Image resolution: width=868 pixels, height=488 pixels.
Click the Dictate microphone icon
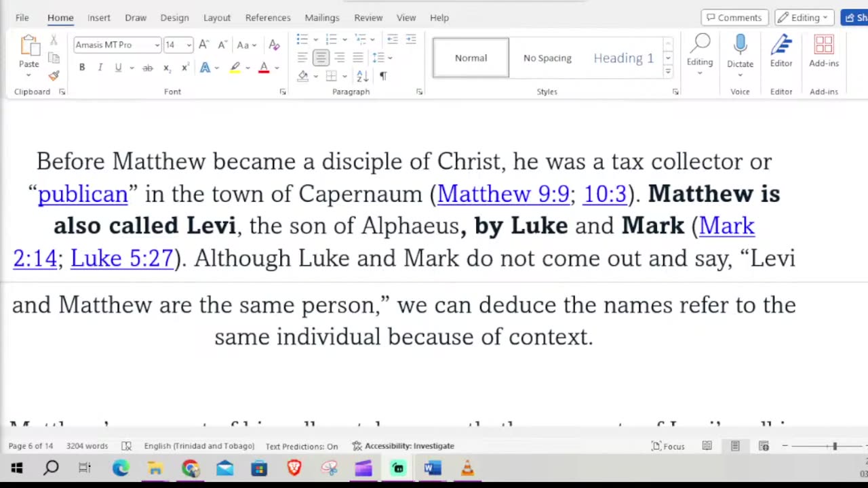(x=740, y=46)
